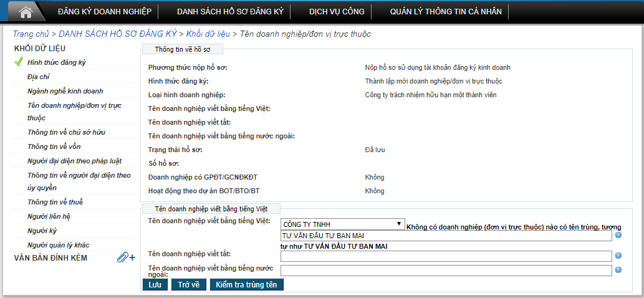The height and width of the screenshot is (298, 644).
Task: Go to the home page icon
Action: pos(26,11)
